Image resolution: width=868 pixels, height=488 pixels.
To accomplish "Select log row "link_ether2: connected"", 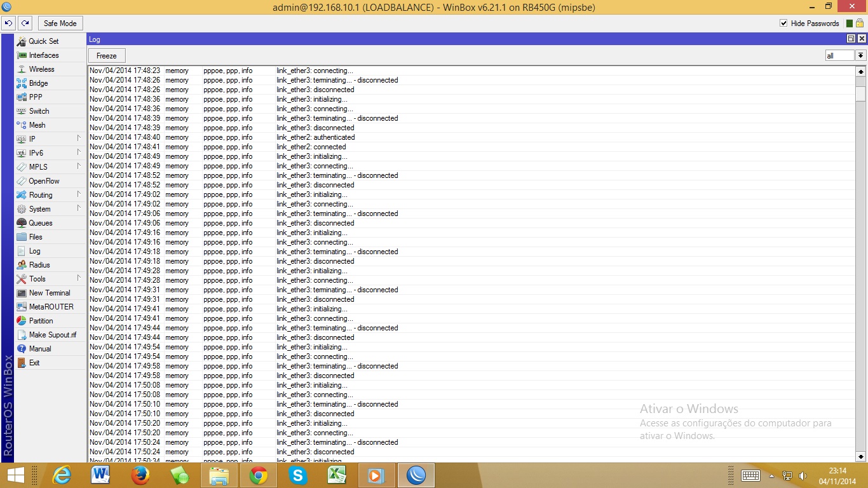I will pyautogui.click(x=471, y=147).
